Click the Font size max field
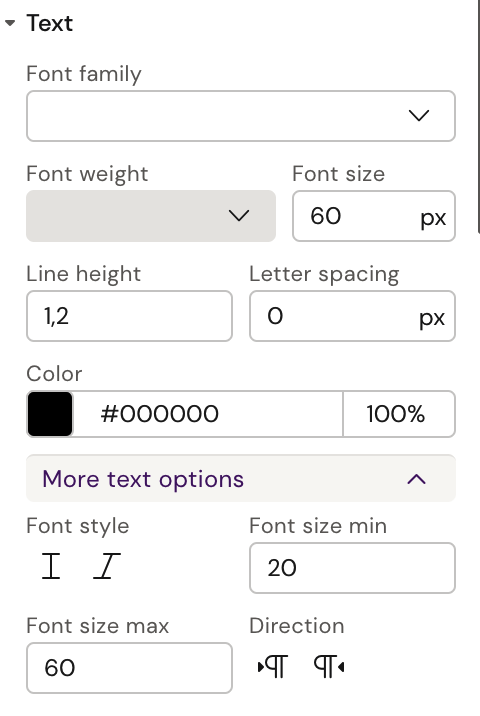Viewport: 480px width, 716px height. (129, 668)
